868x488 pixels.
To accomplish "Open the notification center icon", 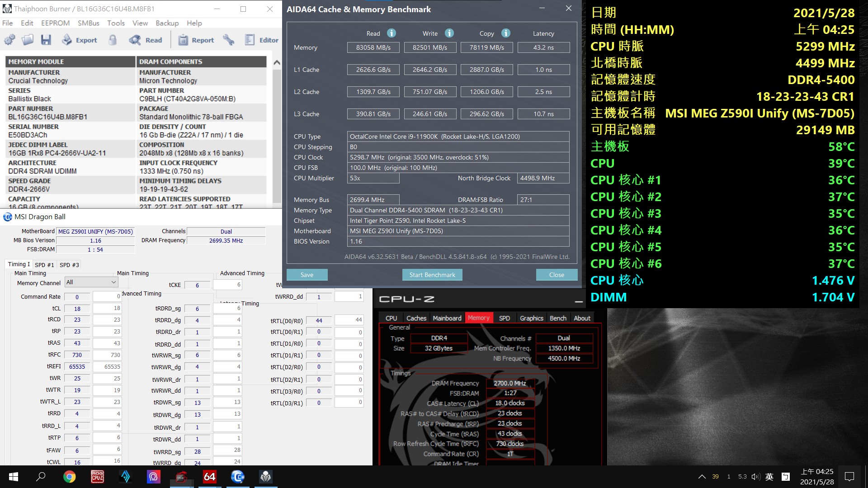I will (849, 477).
